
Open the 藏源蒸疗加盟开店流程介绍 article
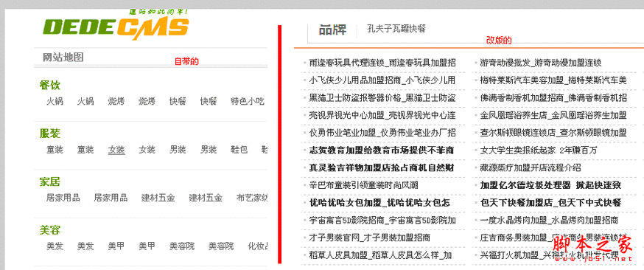click(531, 168)
